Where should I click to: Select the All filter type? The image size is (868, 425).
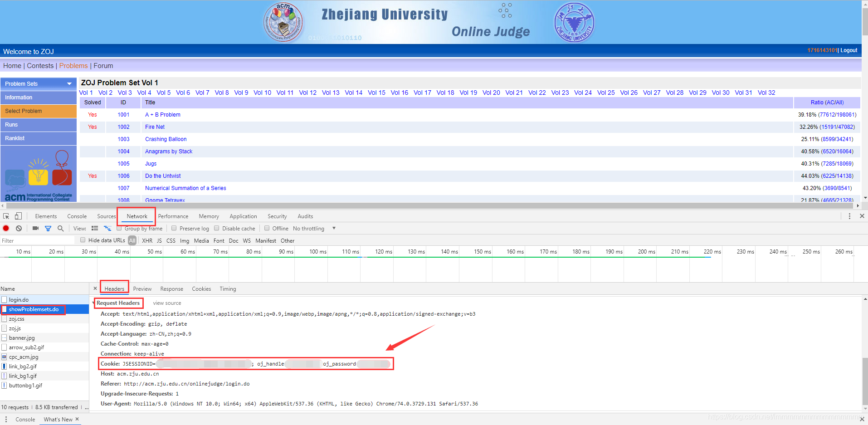tap(132, 240)
